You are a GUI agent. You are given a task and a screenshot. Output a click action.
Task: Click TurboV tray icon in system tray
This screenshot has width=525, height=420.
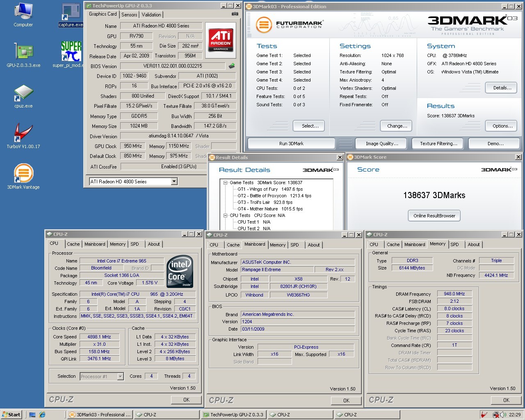484,415
